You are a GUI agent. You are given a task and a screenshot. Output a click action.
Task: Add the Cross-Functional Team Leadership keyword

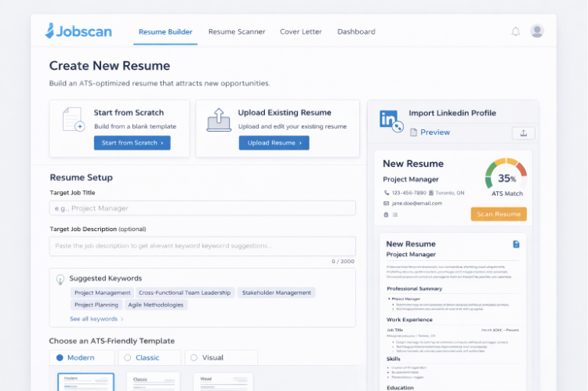(x=184, y=292)
